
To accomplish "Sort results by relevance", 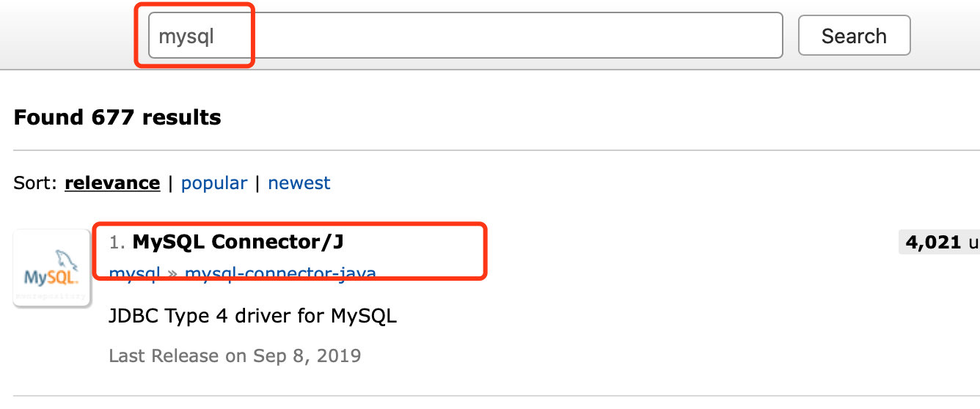I will click(112, 183).
